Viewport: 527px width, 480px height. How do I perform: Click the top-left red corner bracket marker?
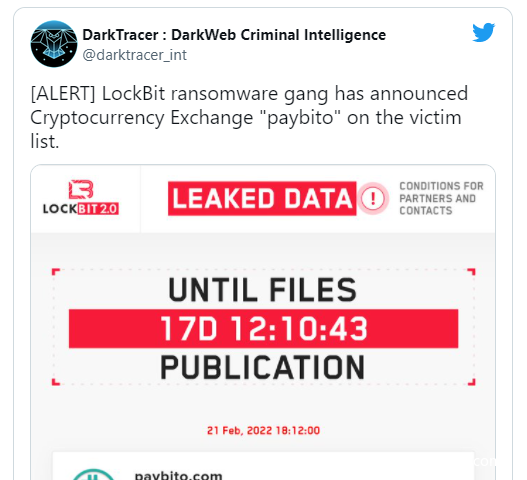[x=56, y=272]
